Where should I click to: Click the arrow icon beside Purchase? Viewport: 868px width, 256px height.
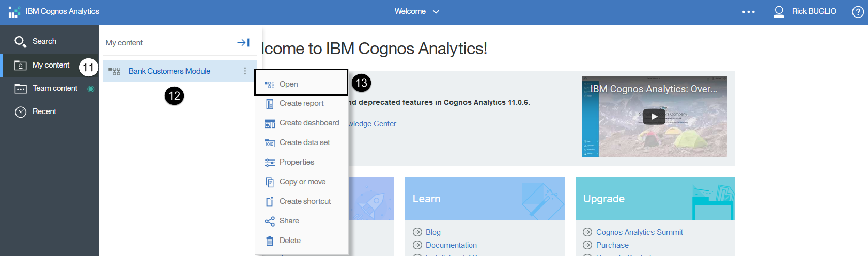tap(587, 245)
